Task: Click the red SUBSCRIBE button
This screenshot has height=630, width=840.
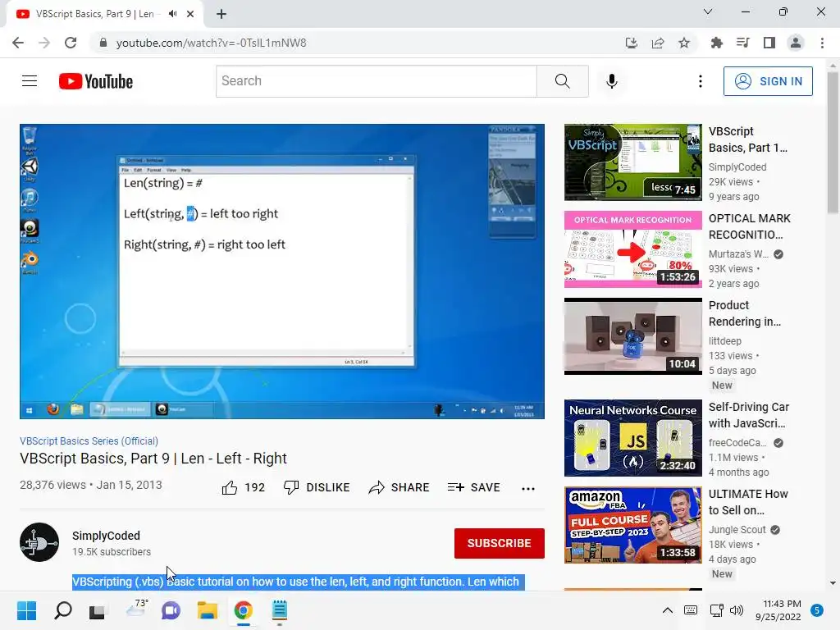Action: click(x=500, y=543)
